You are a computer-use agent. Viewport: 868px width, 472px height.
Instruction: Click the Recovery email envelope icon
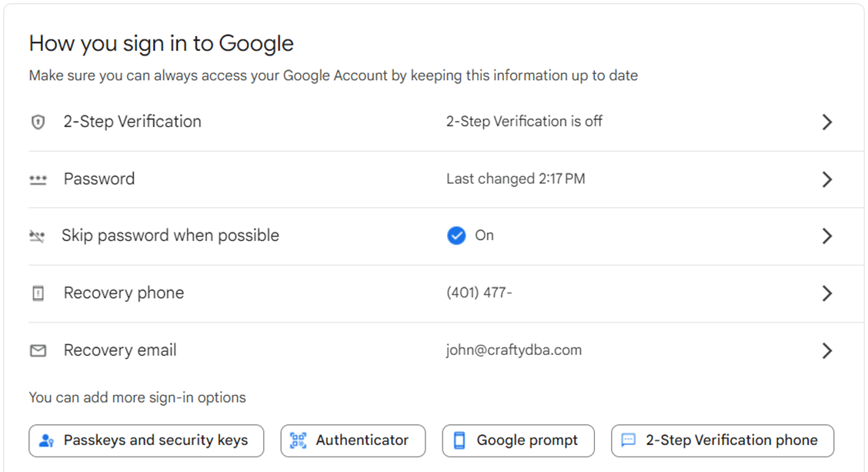(38, 351)
